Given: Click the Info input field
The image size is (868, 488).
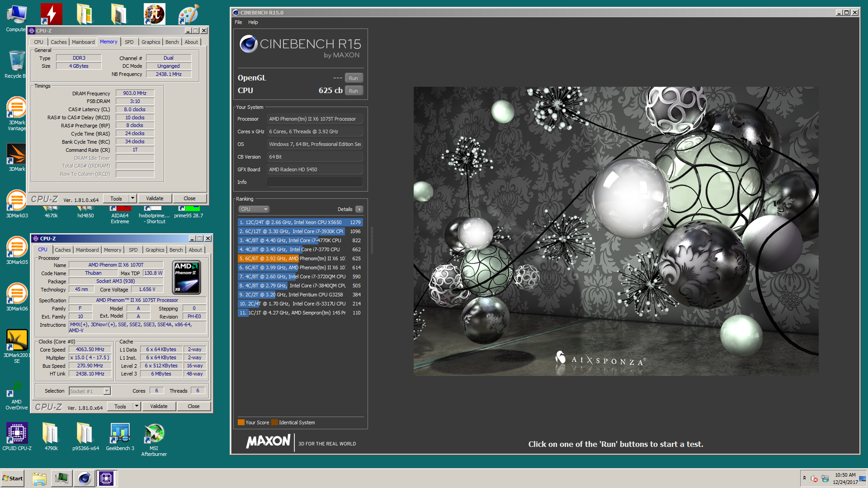Looking at the screenshot, I should (x=315, y=182).
